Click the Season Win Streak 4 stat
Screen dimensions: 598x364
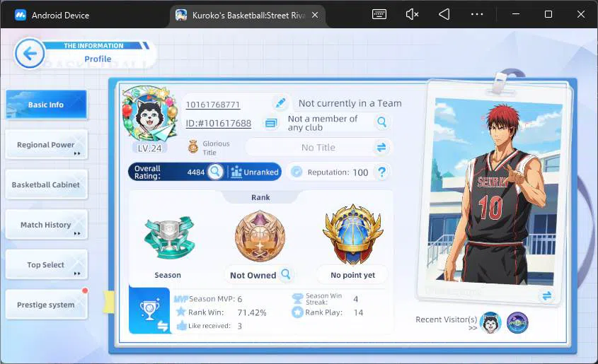(325, 299)
